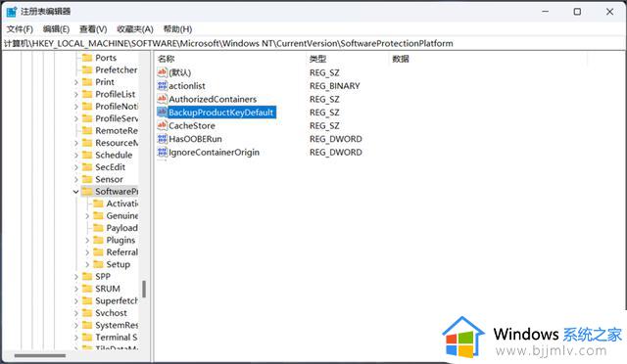Screen dimensions: 627x364
Task: Select the CacheStore value name
Action: (x=192, y=125)
